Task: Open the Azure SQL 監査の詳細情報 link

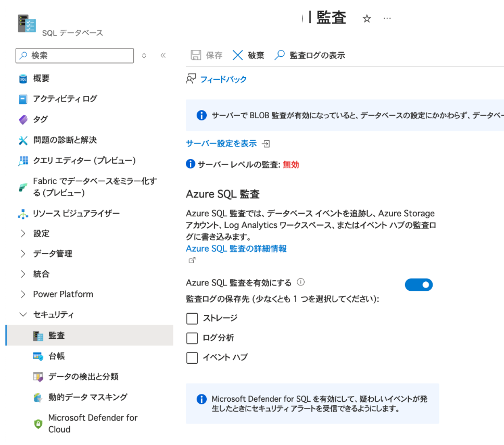Action: 236,249
